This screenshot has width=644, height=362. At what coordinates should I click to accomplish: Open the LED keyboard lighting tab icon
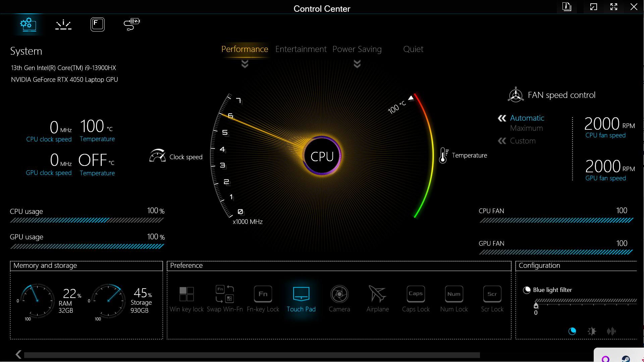point(63,24)
